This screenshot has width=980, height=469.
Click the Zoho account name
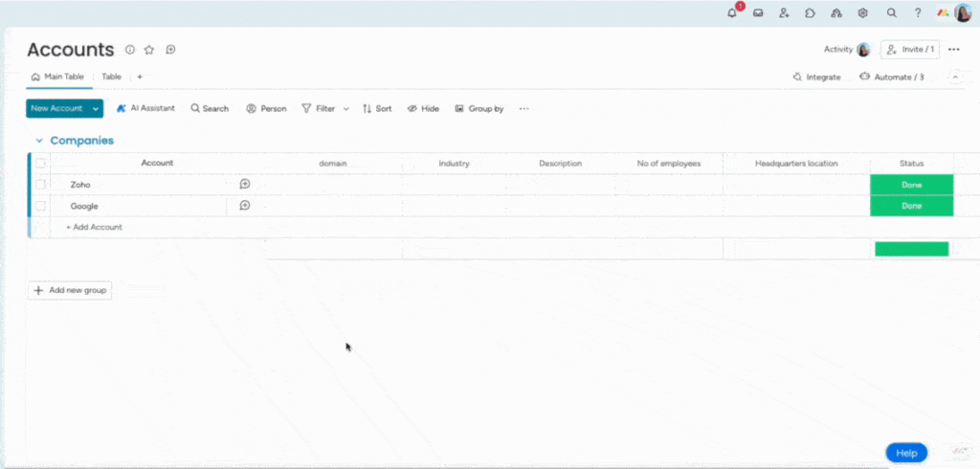80,185
